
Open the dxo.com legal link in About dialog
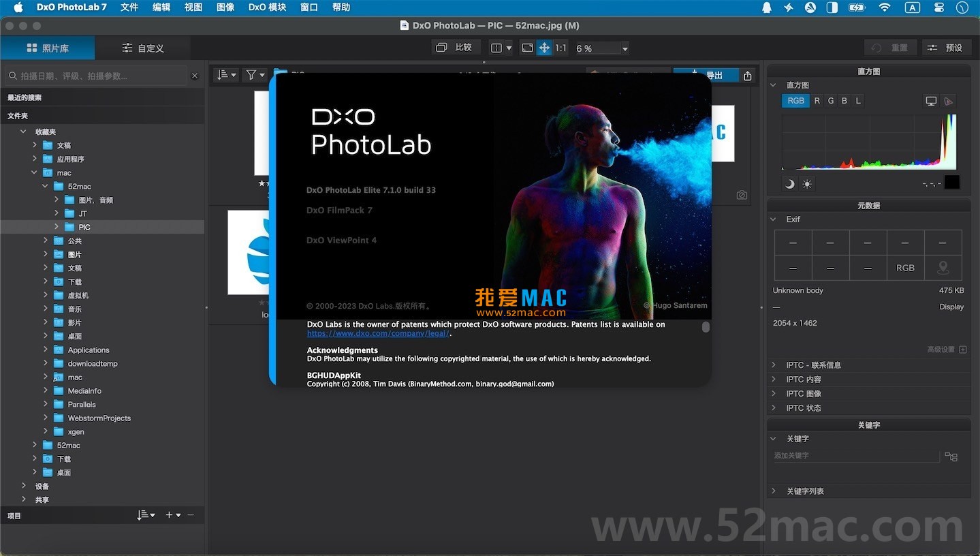378,333
